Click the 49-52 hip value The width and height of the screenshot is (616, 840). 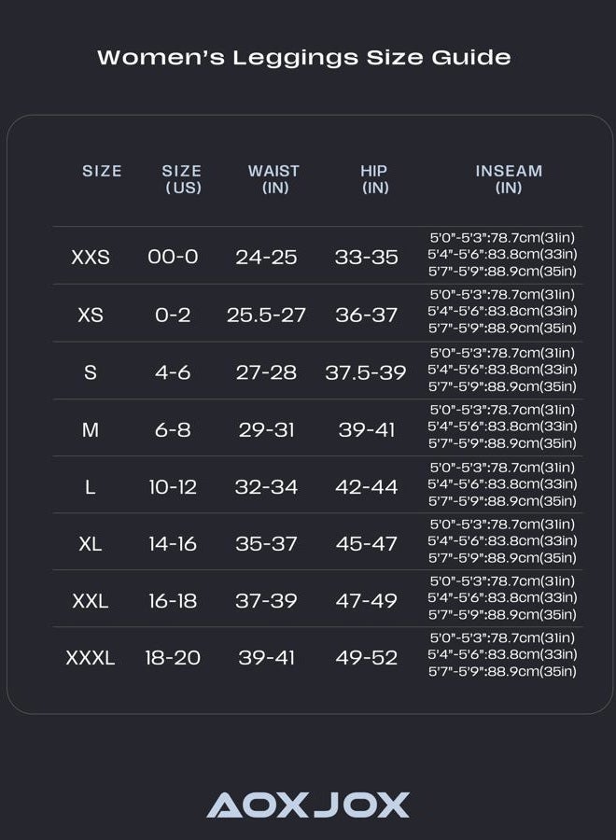pos(367,657)
